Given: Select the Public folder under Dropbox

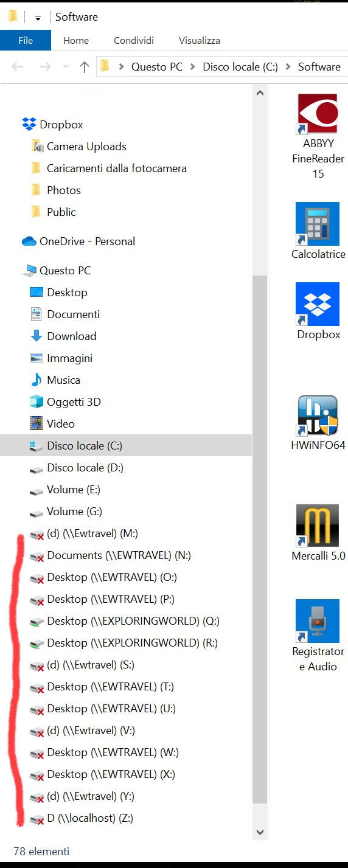Looking at the screenshot, I should [61, 212].
